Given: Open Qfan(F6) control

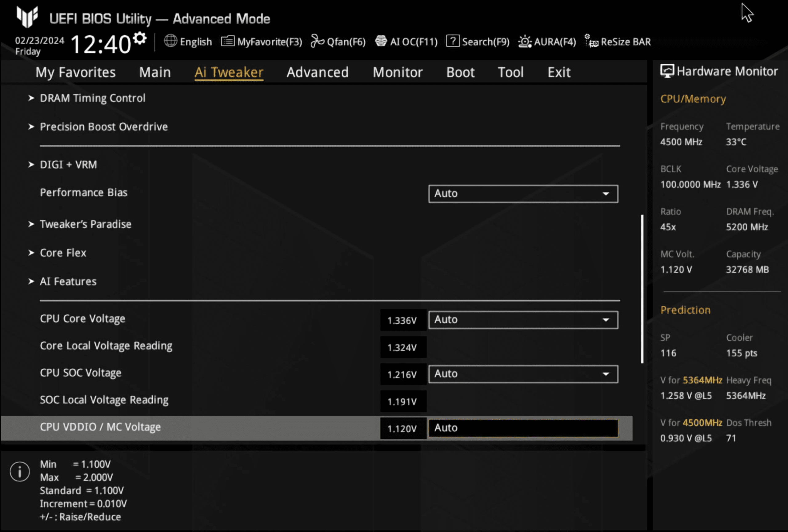Looking at the screenshot, I should (346, 42).
